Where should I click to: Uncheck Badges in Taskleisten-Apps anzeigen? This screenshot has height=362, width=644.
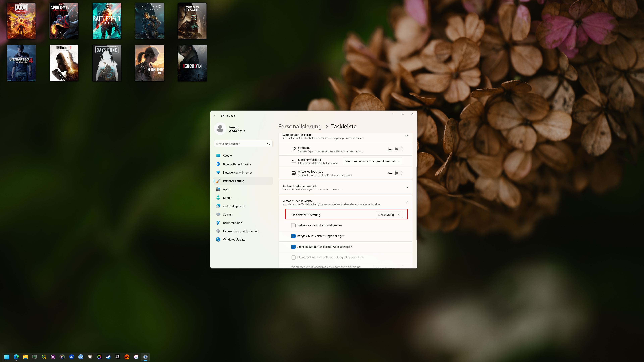tap(293, 236)
